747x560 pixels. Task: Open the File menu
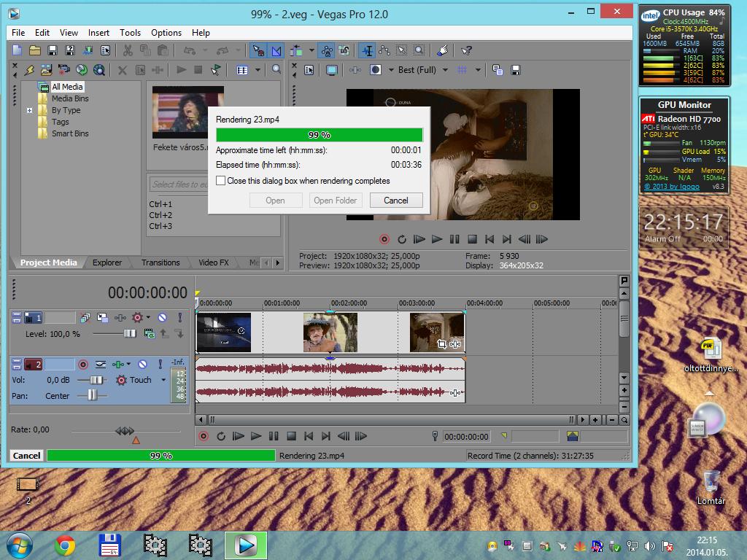coord(18,32)
